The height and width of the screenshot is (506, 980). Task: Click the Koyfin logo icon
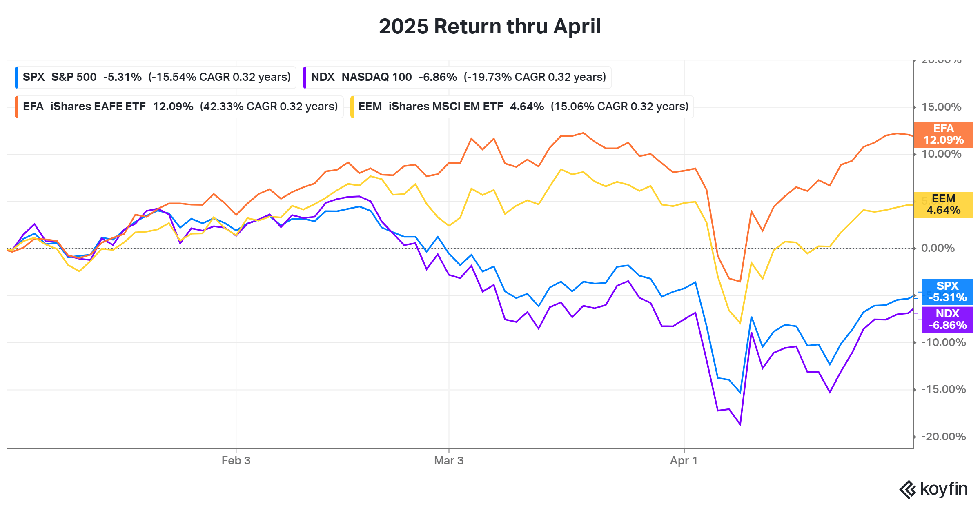pos(908,489)
